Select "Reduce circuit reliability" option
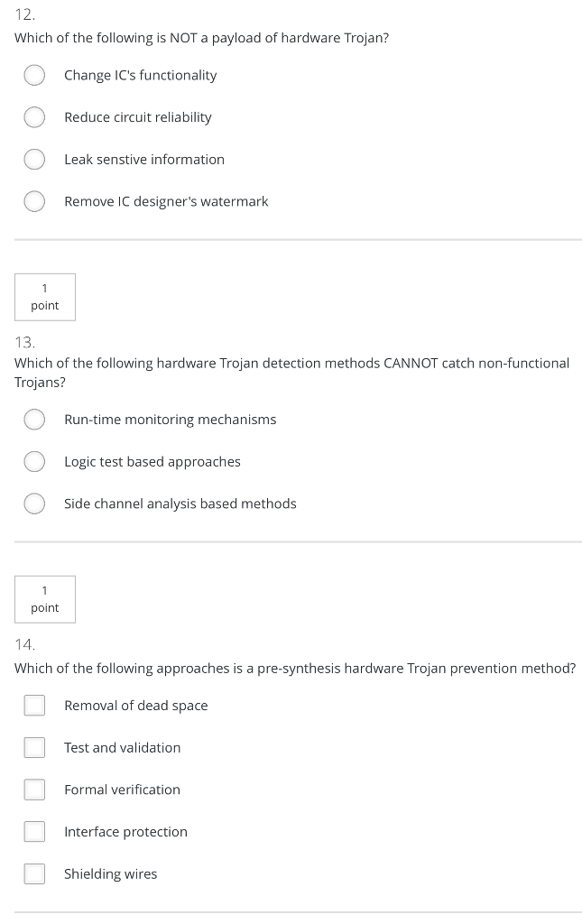Viewport: 582px width, 924px height. pyautogui.click(x=34, y=116)
